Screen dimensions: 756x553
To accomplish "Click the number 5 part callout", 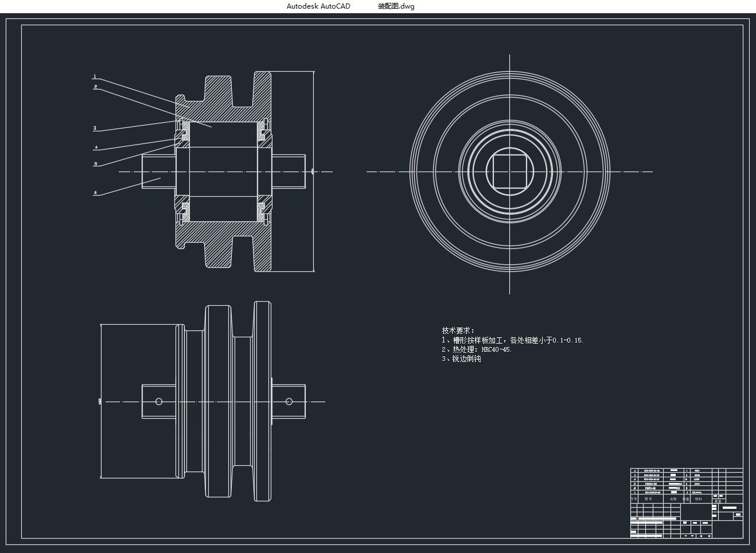I will click(95, 164).
